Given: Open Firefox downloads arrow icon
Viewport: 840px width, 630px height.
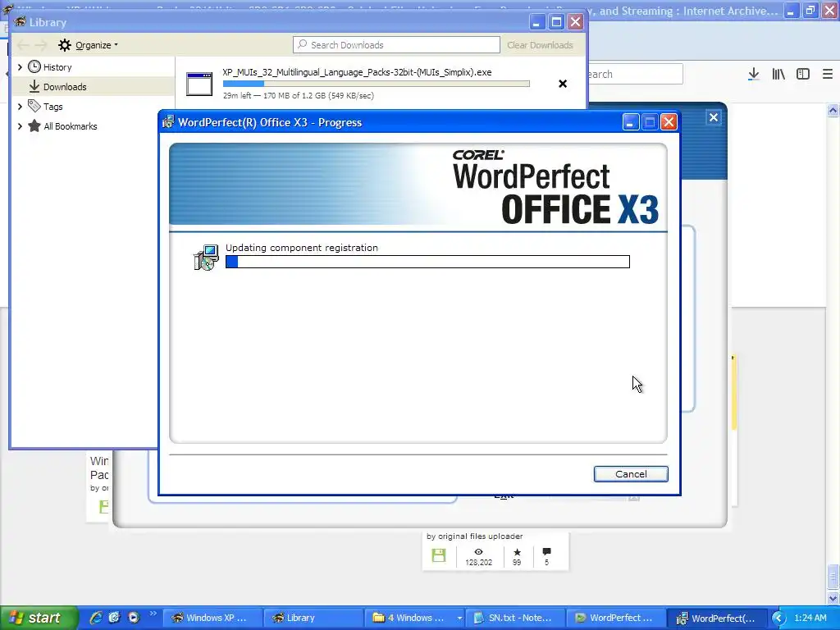Looking at the screenshot, I should 753,74.
